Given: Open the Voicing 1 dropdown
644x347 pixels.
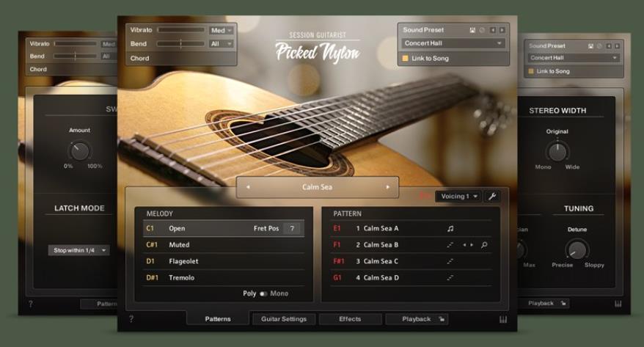Looking at the screenshot, I should pos(458,197).
